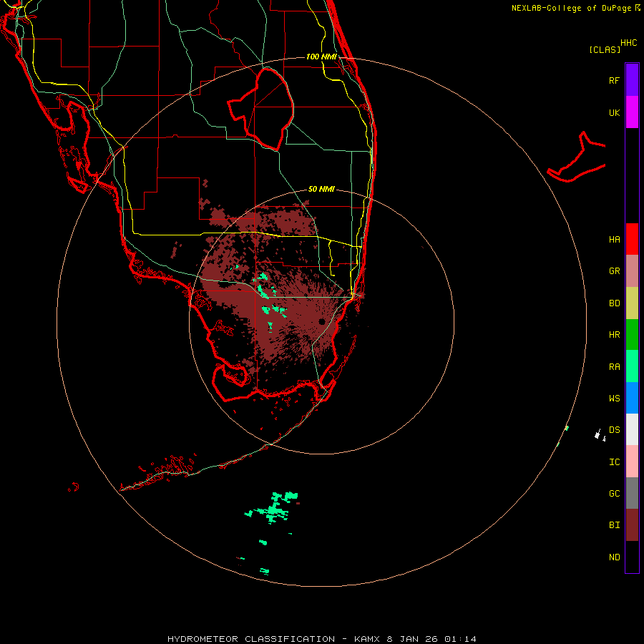The image size is (644, 644).
Task: Click the DS white color swatch
Action: (632, 429)
